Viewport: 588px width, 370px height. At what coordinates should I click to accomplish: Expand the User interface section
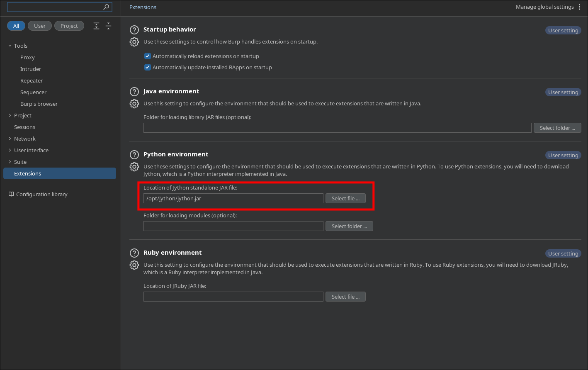click(10, 150)
